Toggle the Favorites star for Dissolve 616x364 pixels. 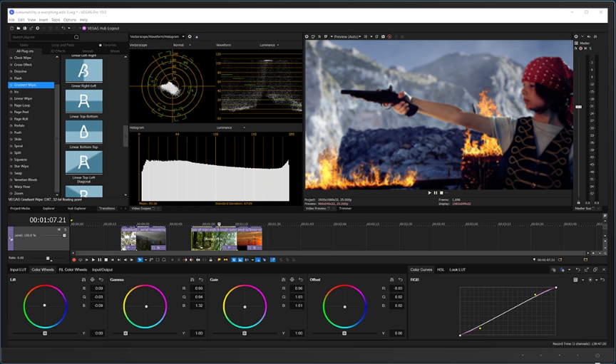coord(11,71)
